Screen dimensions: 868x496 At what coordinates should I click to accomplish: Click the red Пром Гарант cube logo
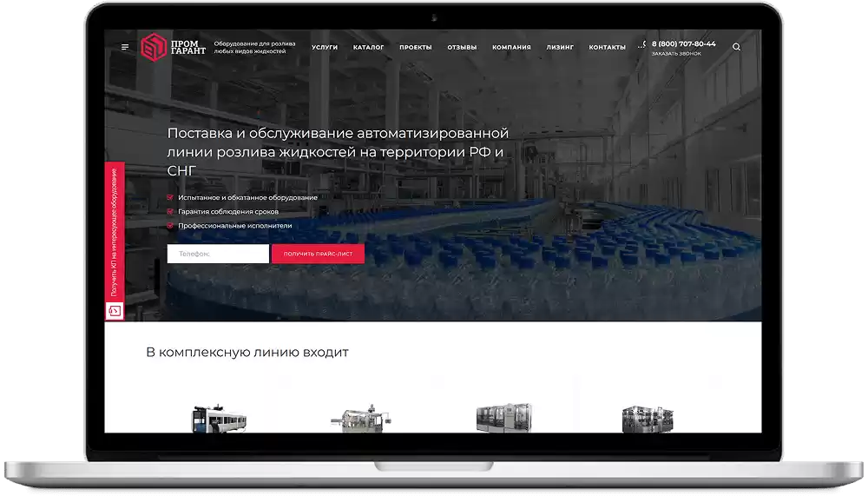(153, 47)
